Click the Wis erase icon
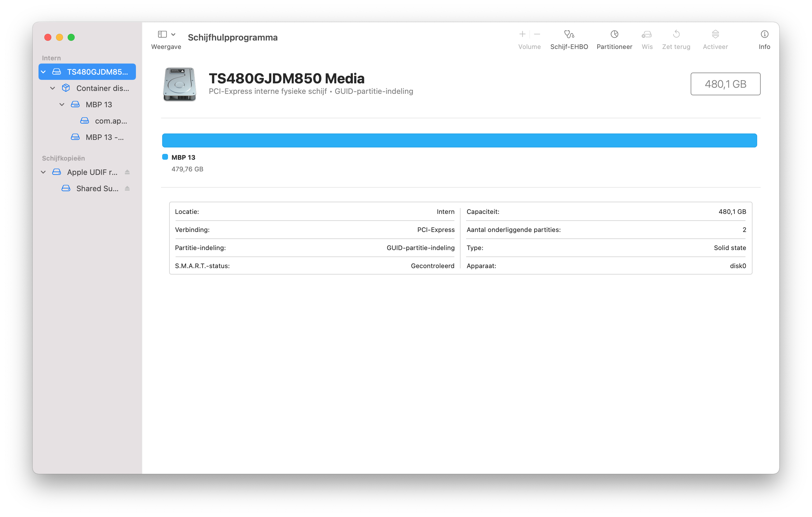812x517 pixels. [x=646, y=34]
